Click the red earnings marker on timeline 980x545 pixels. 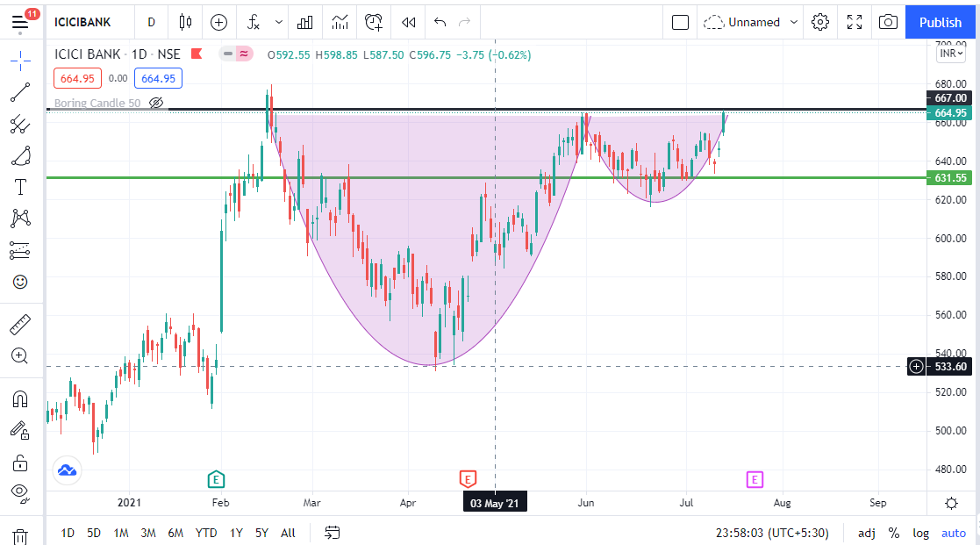click(x=468, y=478)
